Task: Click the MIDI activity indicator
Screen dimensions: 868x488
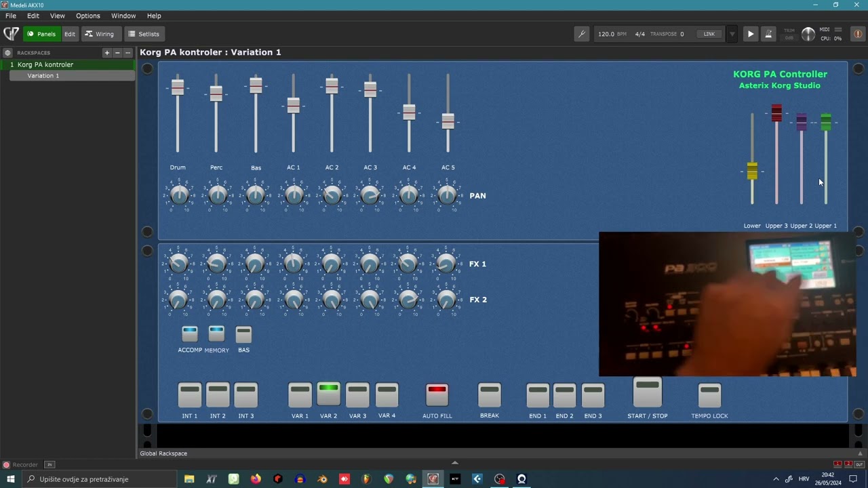Action: tap(838, 30)
